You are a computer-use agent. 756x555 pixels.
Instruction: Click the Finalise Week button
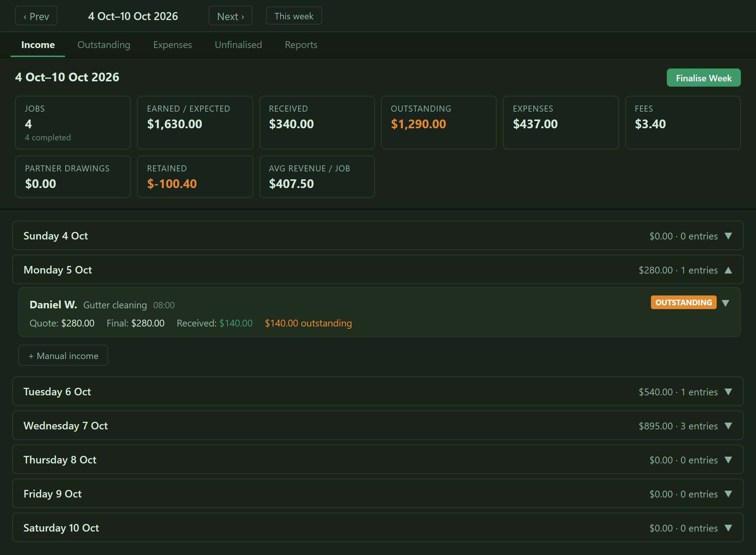tap(703, 78)
